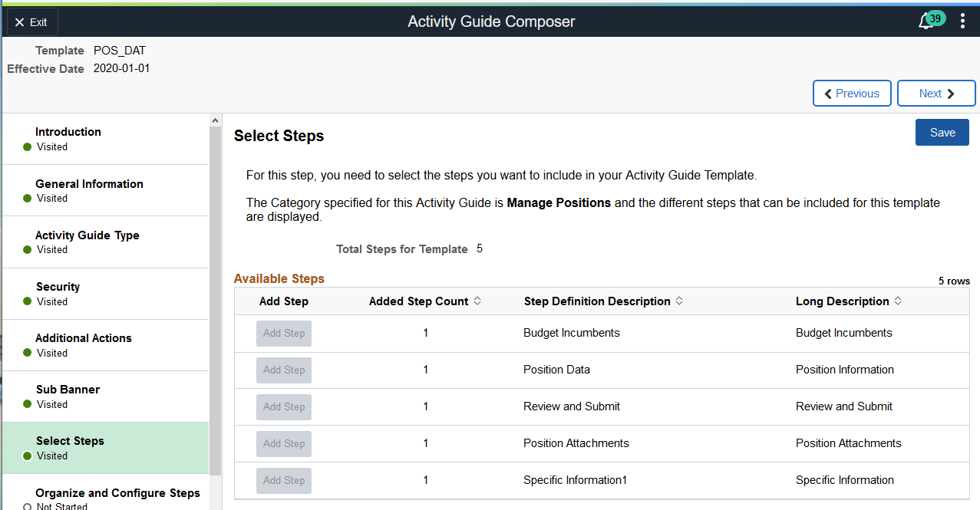The height and width of the screenshot is (510, 980).
Task: Open the Activity Guide Type step
Action: 105,242
